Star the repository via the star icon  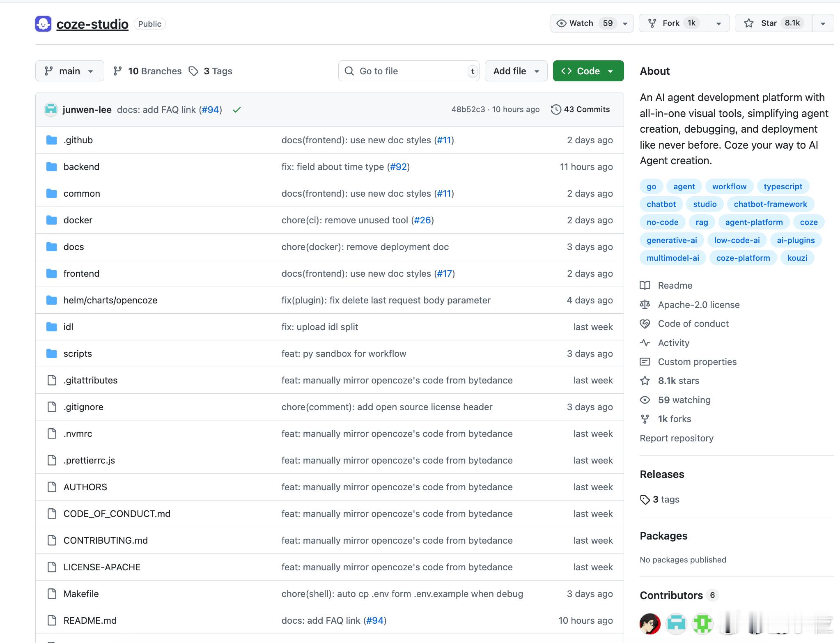pyautogui.click(x=749, y=23)
